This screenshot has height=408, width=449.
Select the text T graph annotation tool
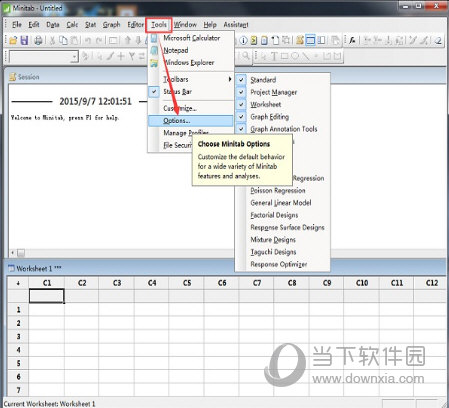[274, 56]
